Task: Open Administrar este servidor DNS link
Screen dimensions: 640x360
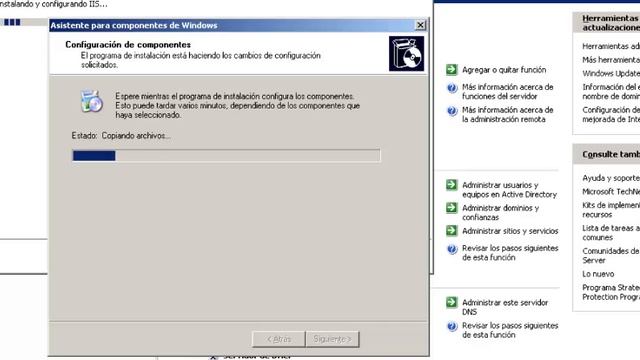Action: pyautogui.click(x=505, y=307)
